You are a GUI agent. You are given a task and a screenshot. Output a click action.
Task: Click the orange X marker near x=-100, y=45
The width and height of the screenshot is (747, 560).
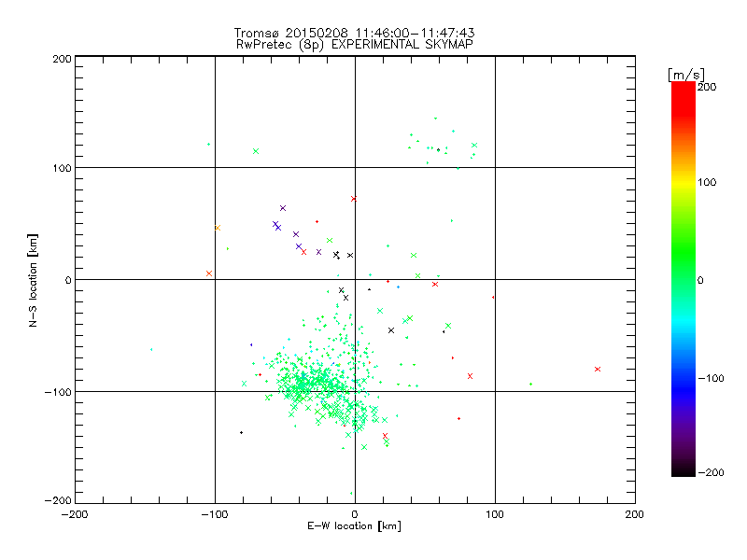[218, 228]
